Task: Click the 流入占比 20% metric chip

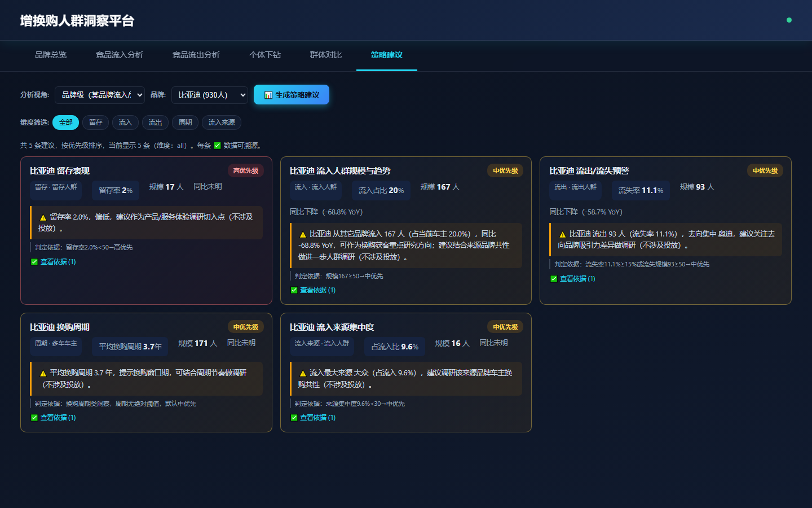Action: coord(381,191)
